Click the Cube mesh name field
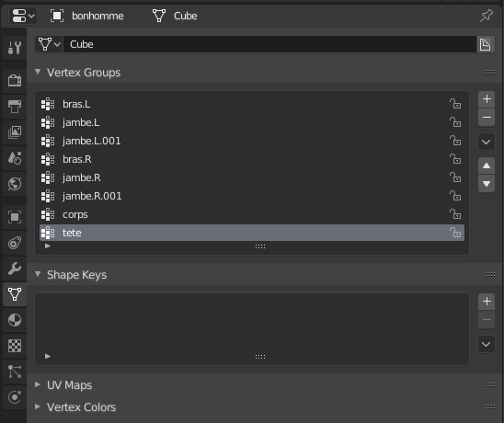The image size is (504, 423). click(269, 44)
